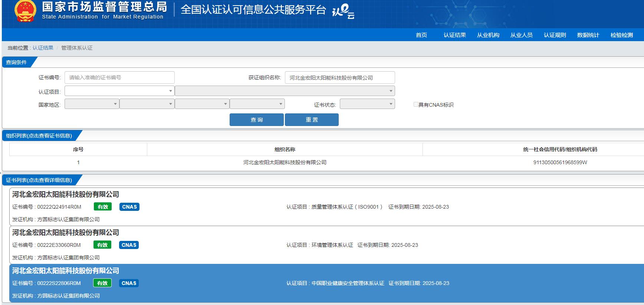Click the national emblem logo icon
The image size is (644, 305).
(25, 11)
